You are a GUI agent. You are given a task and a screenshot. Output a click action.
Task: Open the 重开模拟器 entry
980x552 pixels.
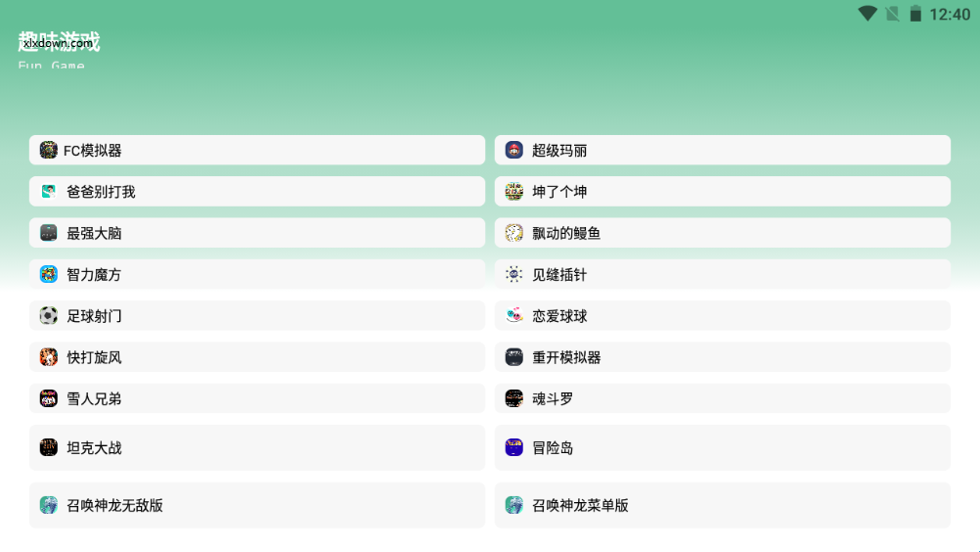click(723, 357)
